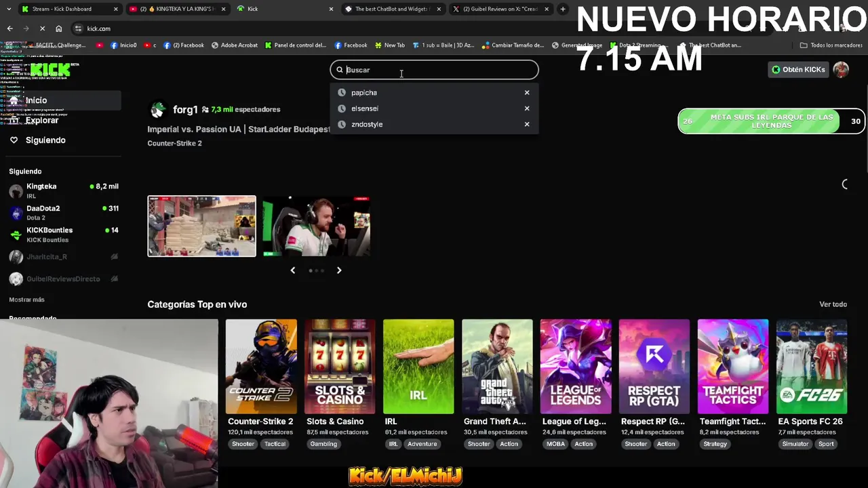868x488 pixels.
Task: Click the browser back arrow
Action: pyautogui.click(x=9, y=28)
